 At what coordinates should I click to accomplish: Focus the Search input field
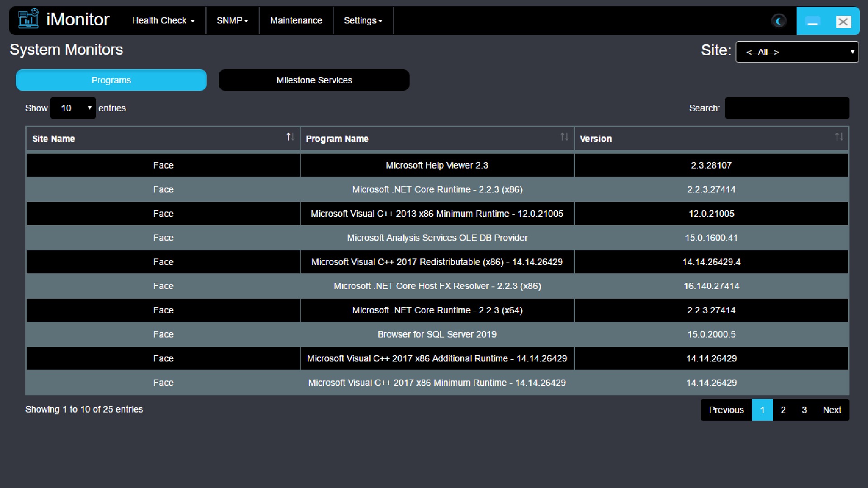point(787,108)
